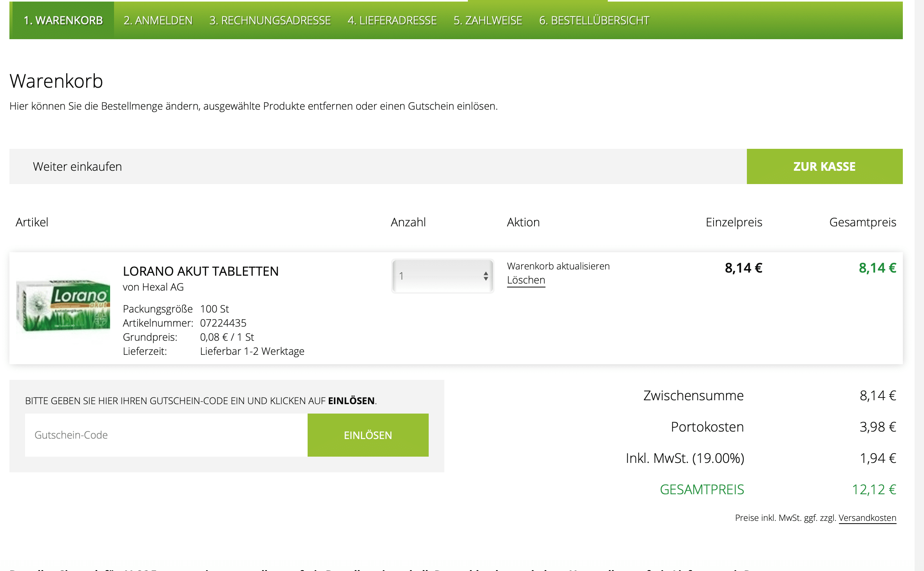Open the Anzahl quantity dropdown
924x571 pixels.
pos(442,276)
